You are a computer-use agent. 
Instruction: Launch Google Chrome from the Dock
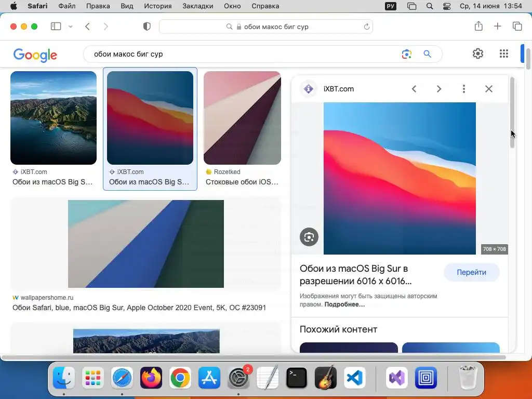tap(180, 378)
